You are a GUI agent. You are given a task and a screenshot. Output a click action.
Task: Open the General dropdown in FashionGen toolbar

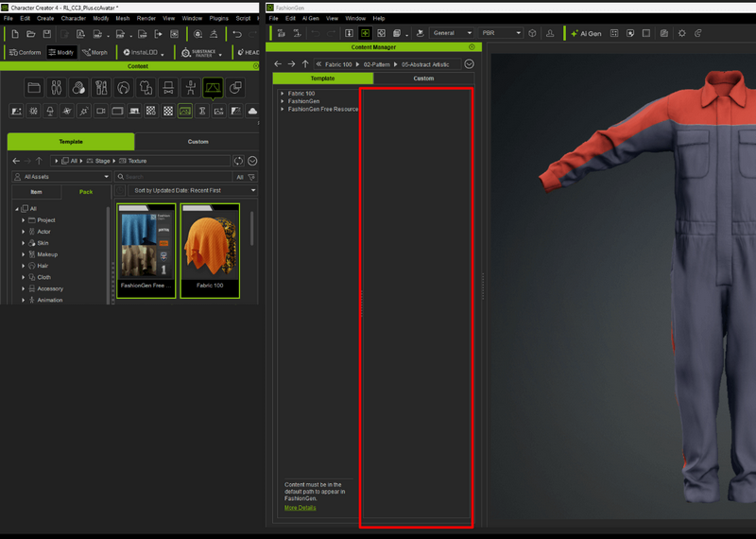pos(452,33)
